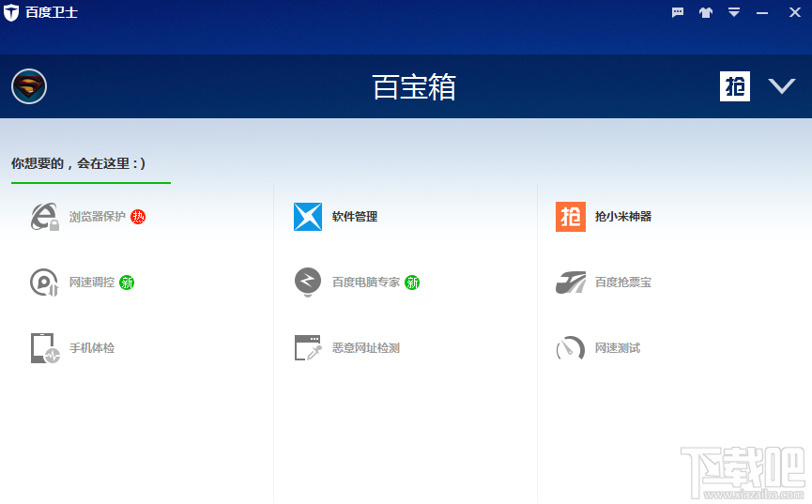Select the 你想要的，会在这里 tab heading
Image resolution: width=812 pixels, height=504 pixels.
point(78,163)
